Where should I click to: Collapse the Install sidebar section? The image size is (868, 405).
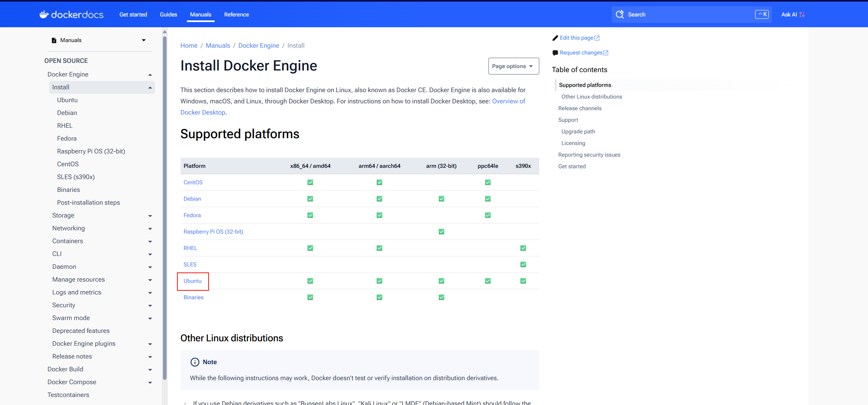coord(150,87)
